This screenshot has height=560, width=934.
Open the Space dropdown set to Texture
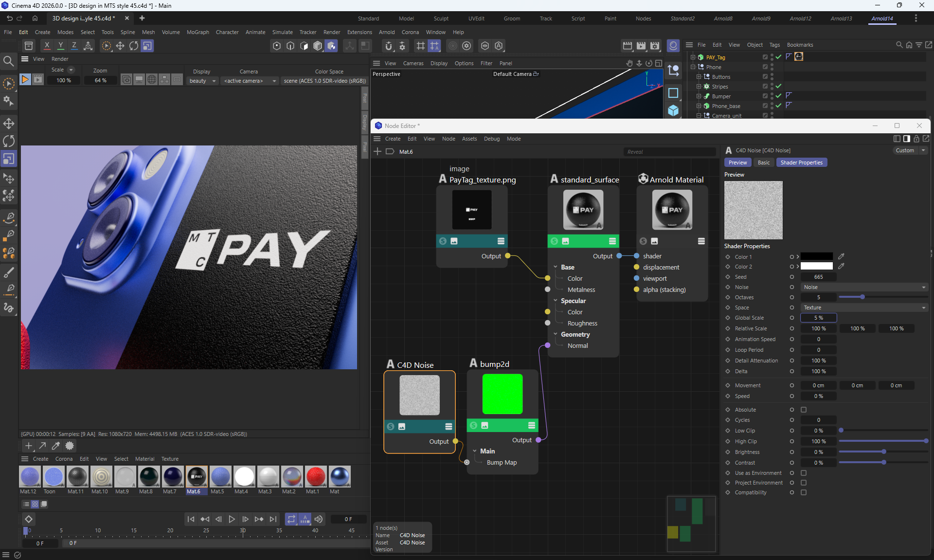pyautogui.click(x=864, y=307)
